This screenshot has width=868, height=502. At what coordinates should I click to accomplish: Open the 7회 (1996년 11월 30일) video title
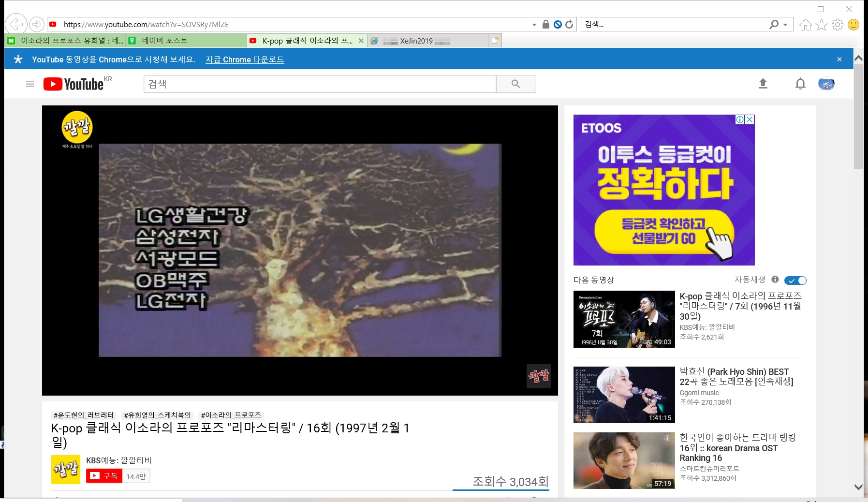point(740,306)
